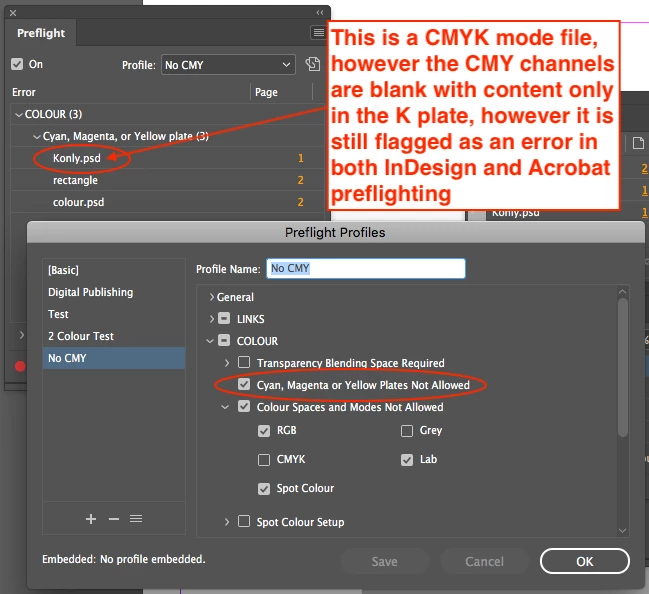Go to page 2 link for colour.psd

300,202
